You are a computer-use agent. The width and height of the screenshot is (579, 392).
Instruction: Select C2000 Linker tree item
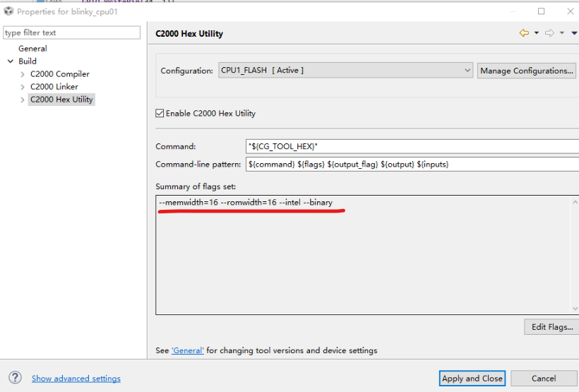point(54,86)
